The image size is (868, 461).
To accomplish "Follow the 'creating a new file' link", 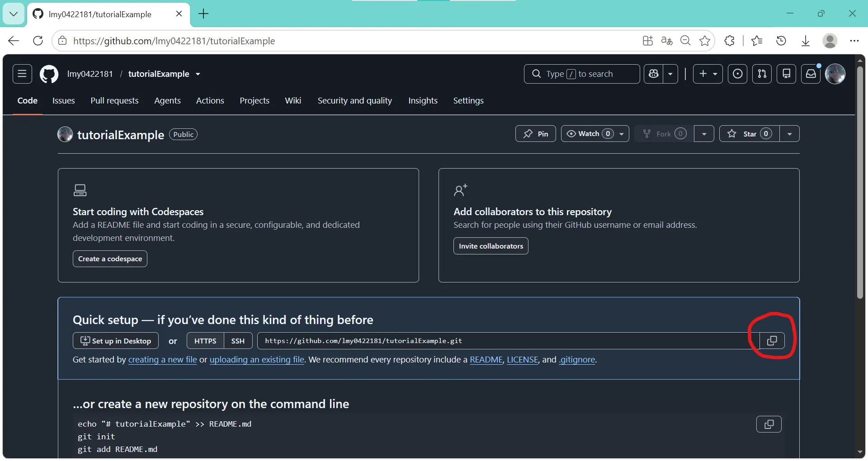I will [163, 360].
